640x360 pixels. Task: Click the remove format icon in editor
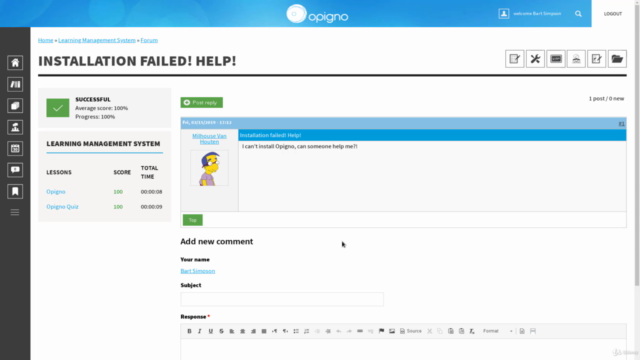(x=472, y=331)
